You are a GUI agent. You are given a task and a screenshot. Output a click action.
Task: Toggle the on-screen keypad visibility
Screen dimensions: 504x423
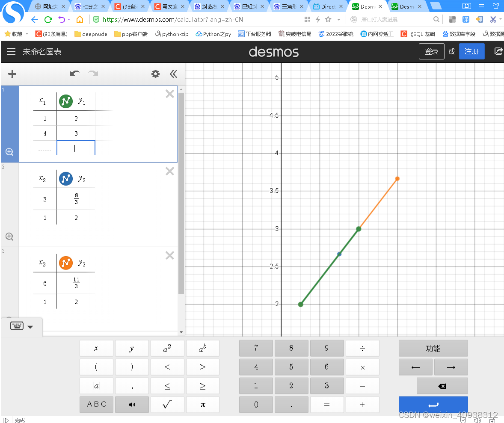[x=17, y=326]
